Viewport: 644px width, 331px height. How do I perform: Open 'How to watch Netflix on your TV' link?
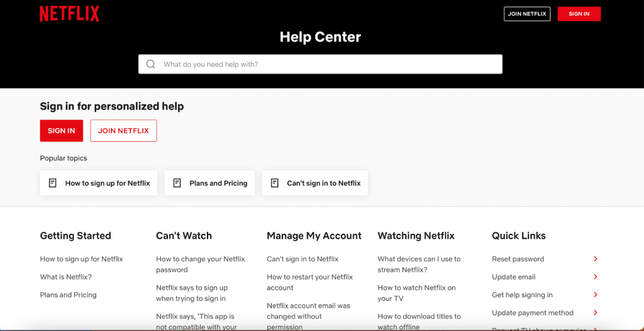[416, 293]
